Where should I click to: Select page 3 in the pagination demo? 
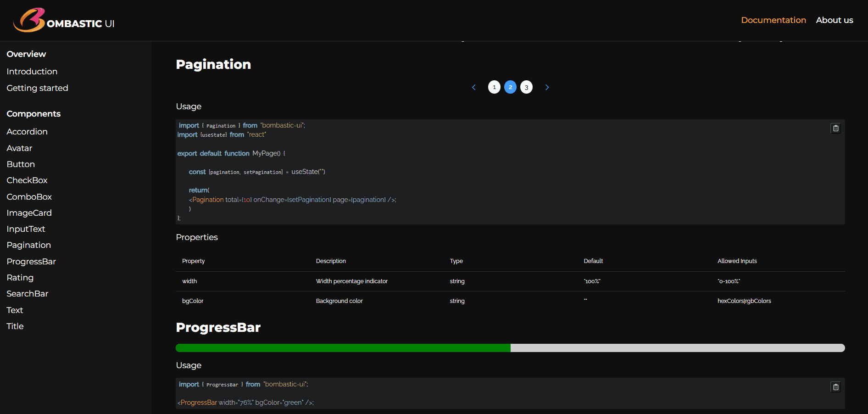(x=526, y=87)
